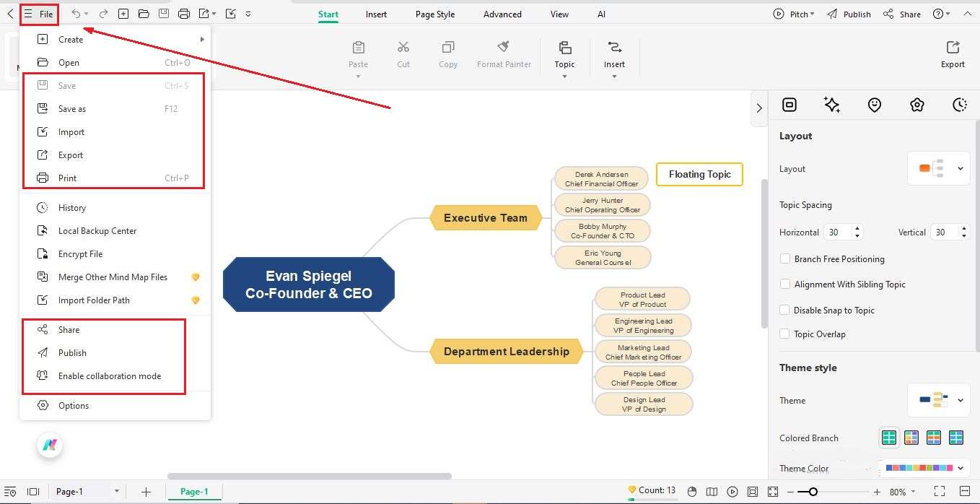Screen dimensions: 980x504
Task: Click the play presentation icon in status bar
Action: (732, 492)
